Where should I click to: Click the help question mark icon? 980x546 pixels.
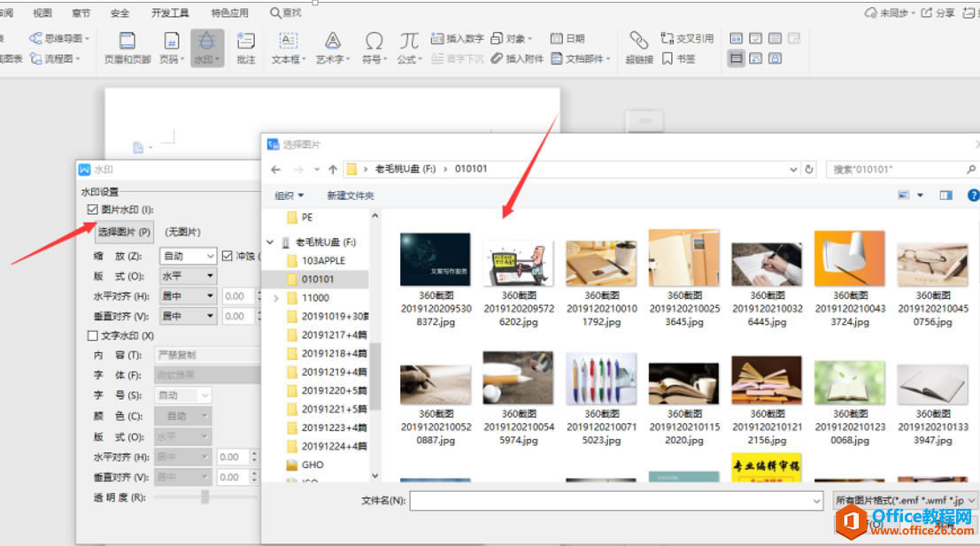tap(973, 196)
